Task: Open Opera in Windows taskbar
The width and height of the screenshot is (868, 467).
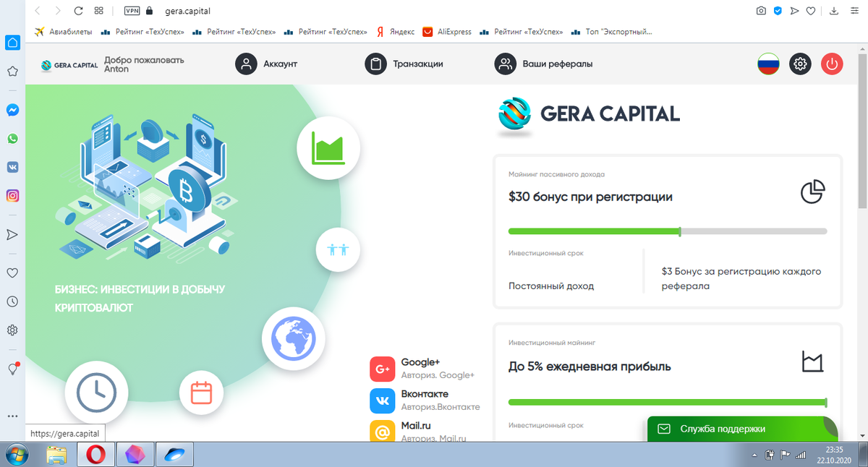Action: (x=95, y=455)
